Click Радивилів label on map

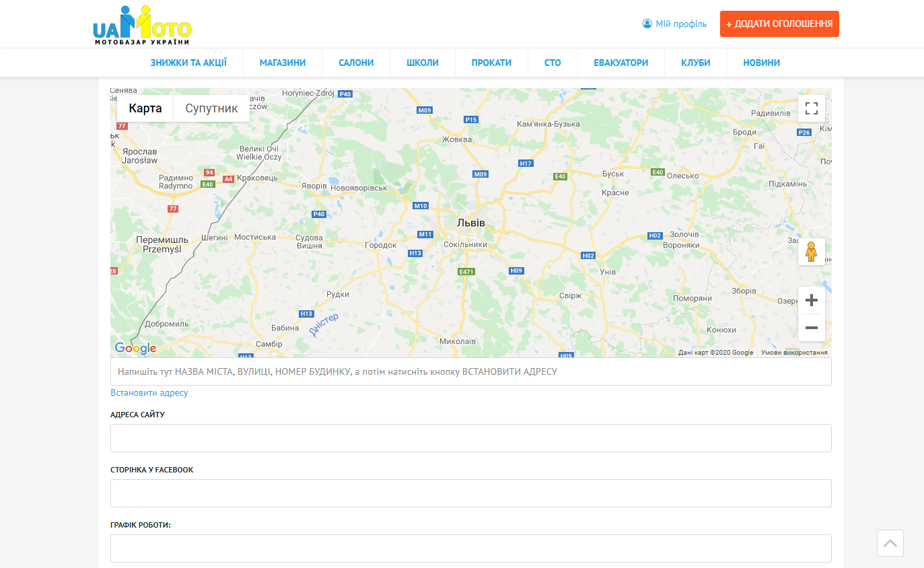[x=771, y=113]
